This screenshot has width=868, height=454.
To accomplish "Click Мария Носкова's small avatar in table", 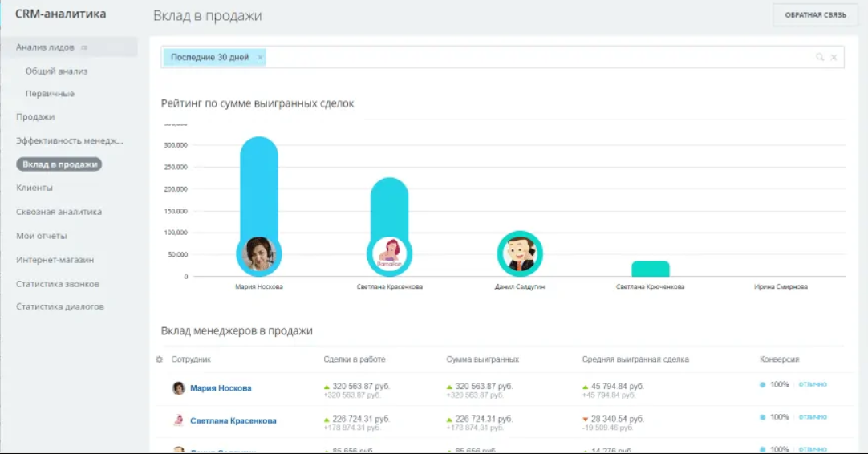I will 179,388.
